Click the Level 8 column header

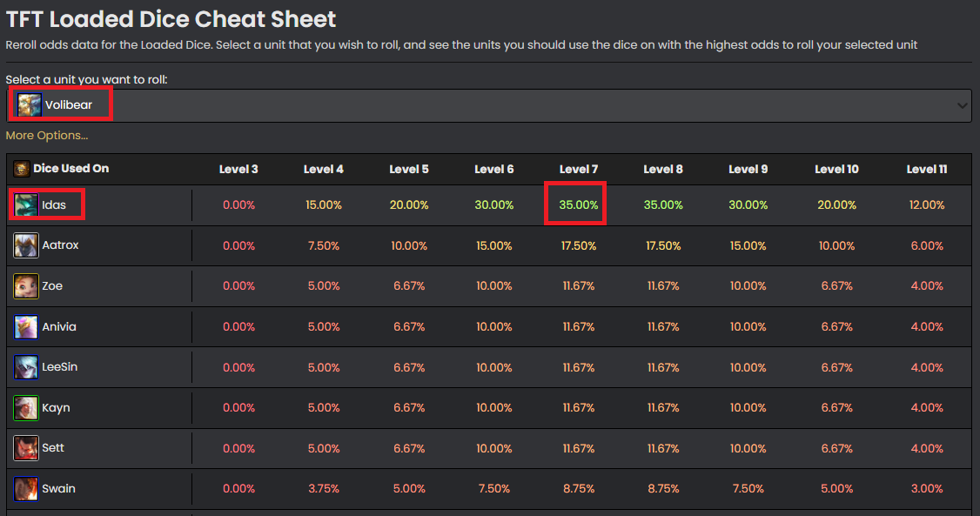click(663, 170)
